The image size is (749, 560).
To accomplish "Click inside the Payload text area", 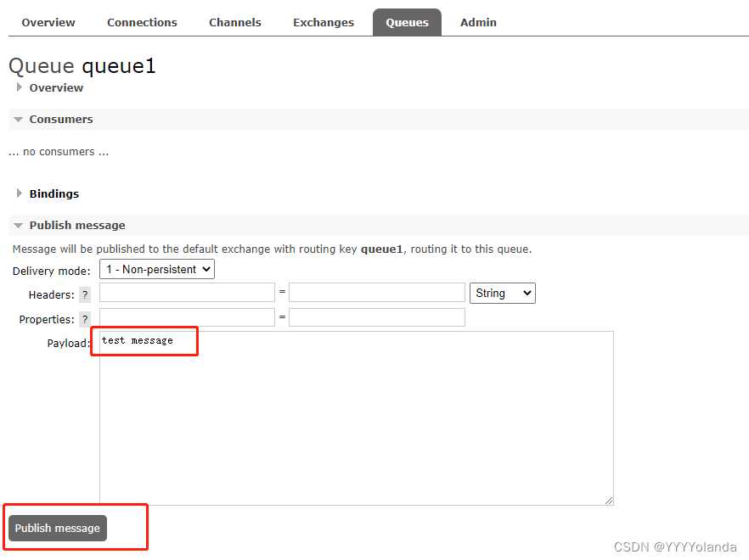I will 357,418.
